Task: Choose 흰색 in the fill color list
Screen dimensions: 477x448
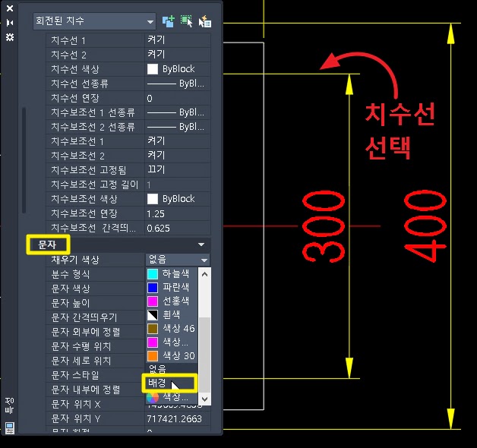Action: [172, 315]
